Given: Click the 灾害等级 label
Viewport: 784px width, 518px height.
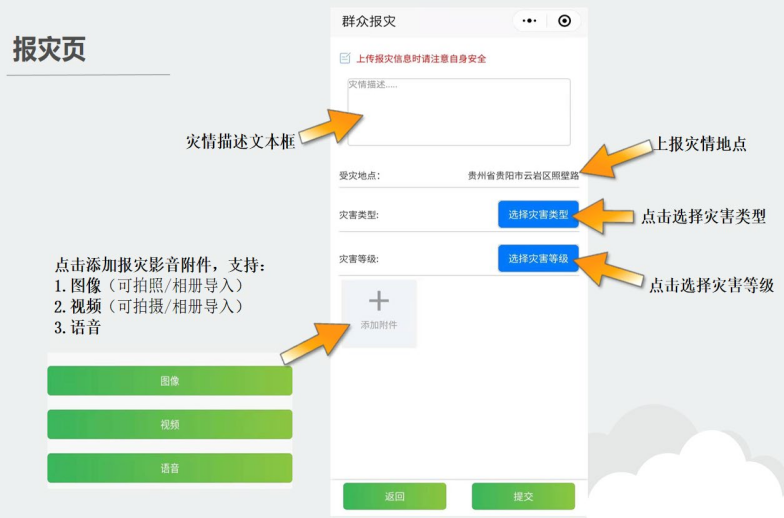Looking at the screenshot, I should click(359, 259).
